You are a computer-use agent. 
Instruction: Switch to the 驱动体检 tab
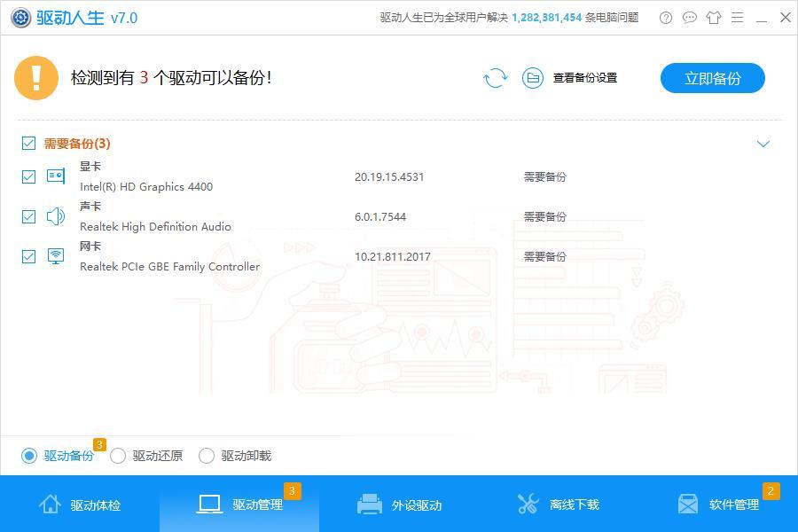80,505
